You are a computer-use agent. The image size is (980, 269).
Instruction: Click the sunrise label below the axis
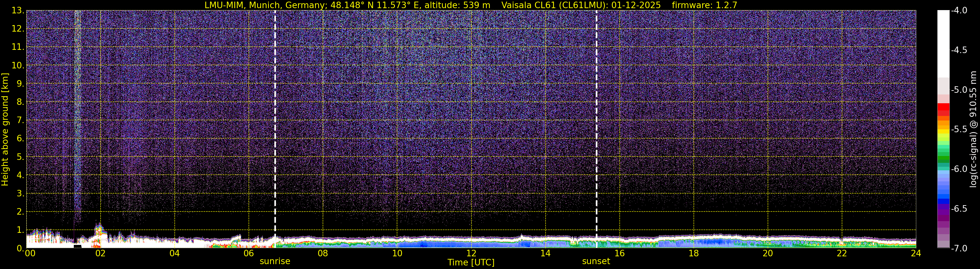[x=275, y=262]
